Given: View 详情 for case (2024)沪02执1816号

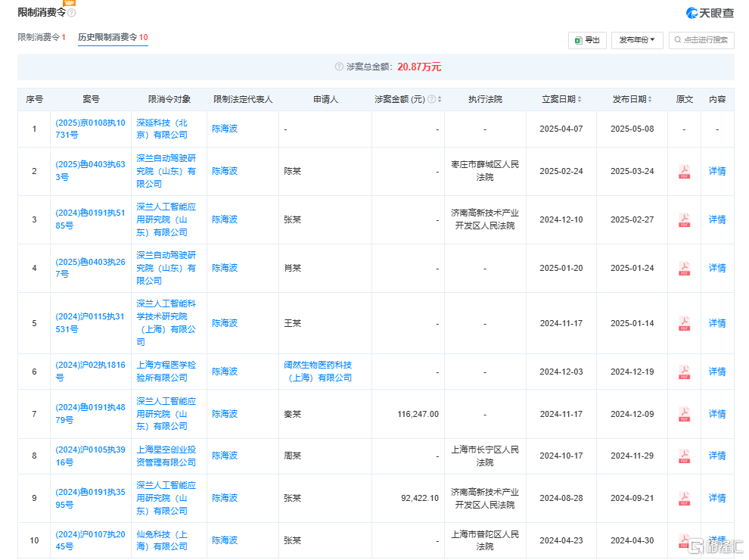Looking at the screenshot, I should [717, 372].
